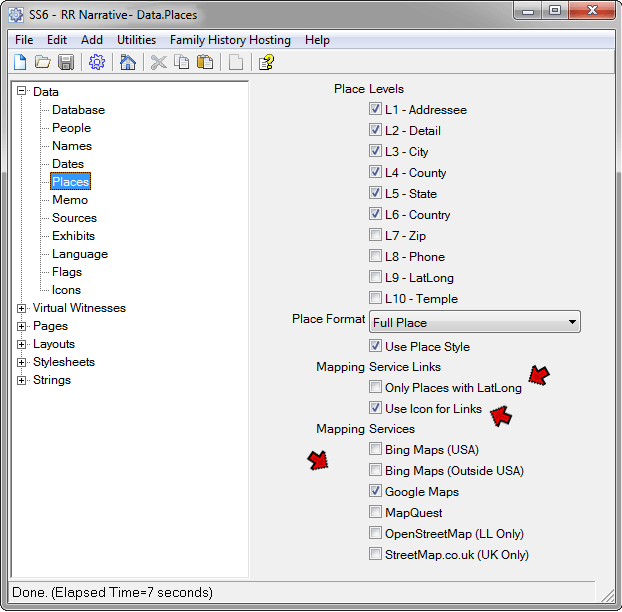Viewport: 622px width, 612px height.
Task: Open the Add menu
Action: 92,40
